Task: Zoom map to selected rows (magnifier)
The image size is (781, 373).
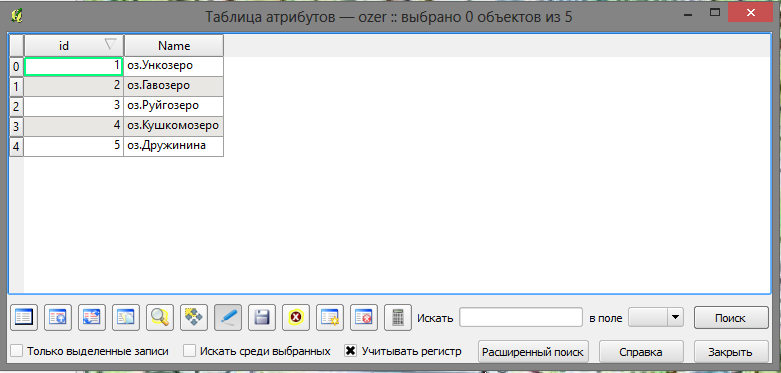Action: coord(160,317)
